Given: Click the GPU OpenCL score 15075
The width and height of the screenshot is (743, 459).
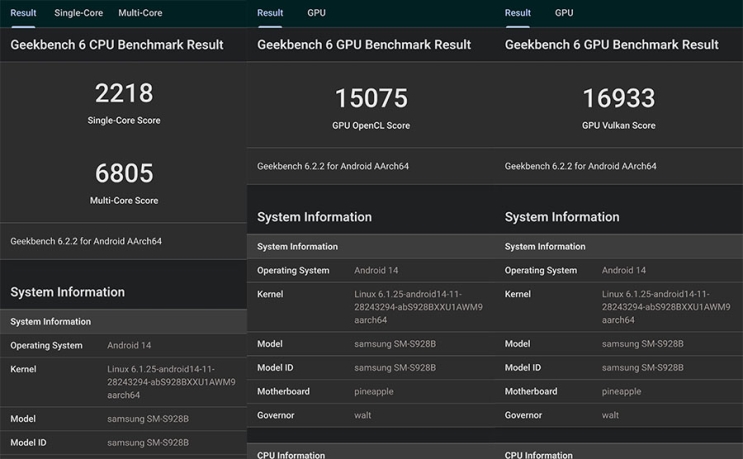Looking at the screenshot, I should pos(371,98).
